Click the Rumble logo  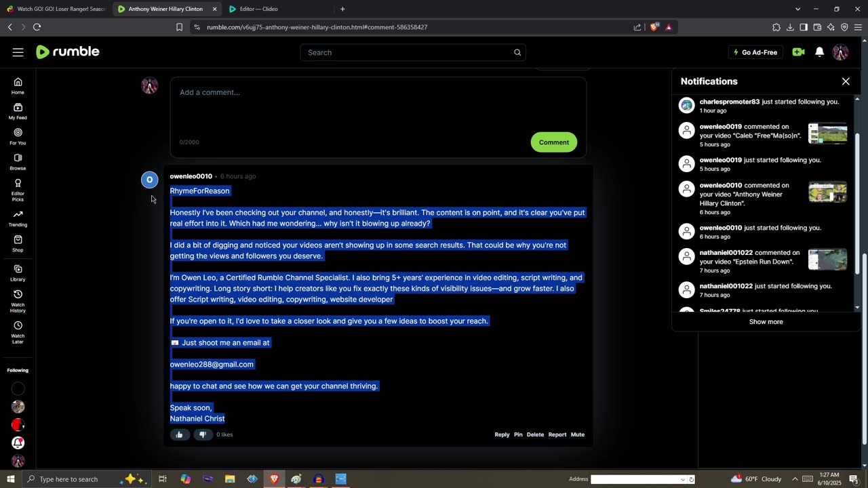pyautogui.click(x=68, y=52)
